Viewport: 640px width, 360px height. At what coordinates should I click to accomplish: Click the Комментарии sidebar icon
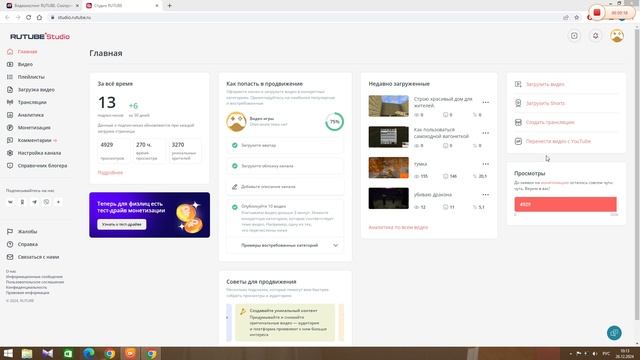coord(10,140)
